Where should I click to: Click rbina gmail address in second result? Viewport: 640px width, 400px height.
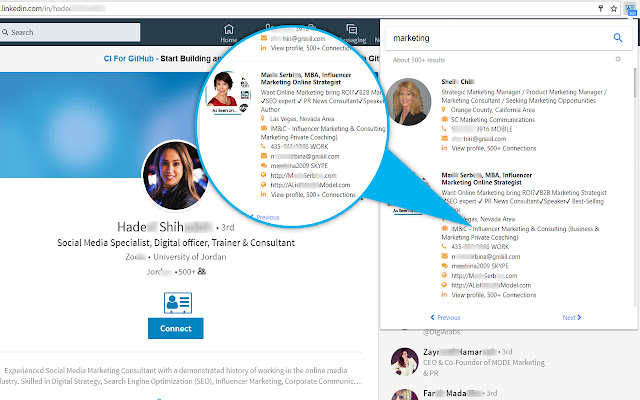click(486, 257)
